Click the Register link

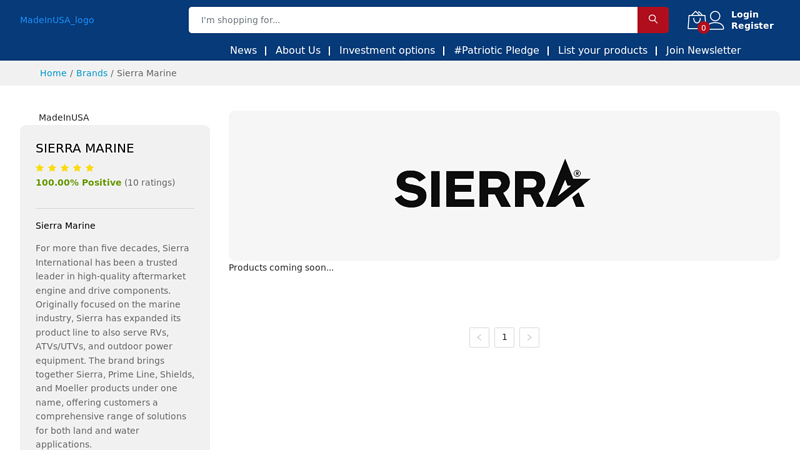click(x=752, y=26)
